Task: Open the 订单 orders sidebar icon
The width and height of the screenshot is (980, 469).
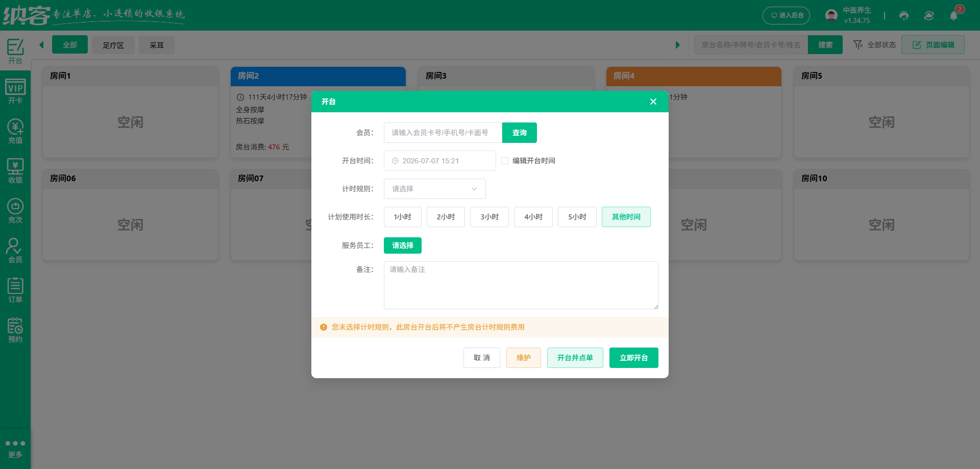Action: tap(15, 290)
